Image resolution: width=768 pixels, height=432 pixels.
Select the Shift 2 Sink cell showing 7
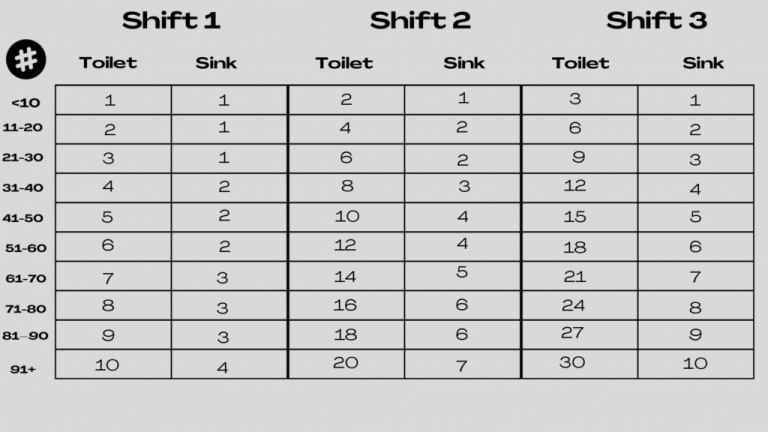[462, 366]
